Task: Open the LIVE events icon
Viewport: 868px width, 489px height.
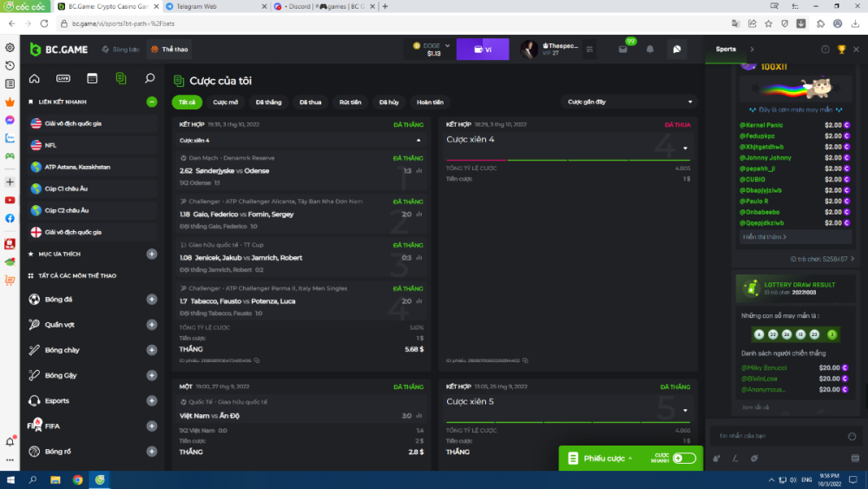Action: [63, 79]
